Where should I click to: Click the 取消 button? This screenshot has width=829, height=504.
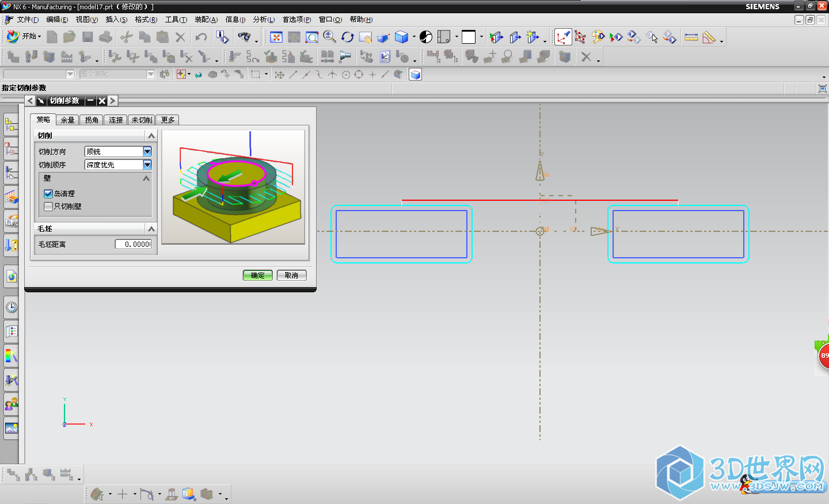pyautogui.click(x=291, y=276)
